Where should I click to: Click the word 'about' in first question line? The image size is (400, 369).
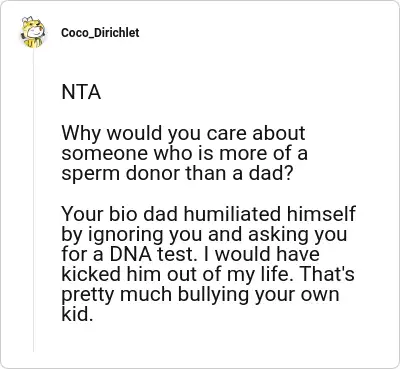click(278, 133)
